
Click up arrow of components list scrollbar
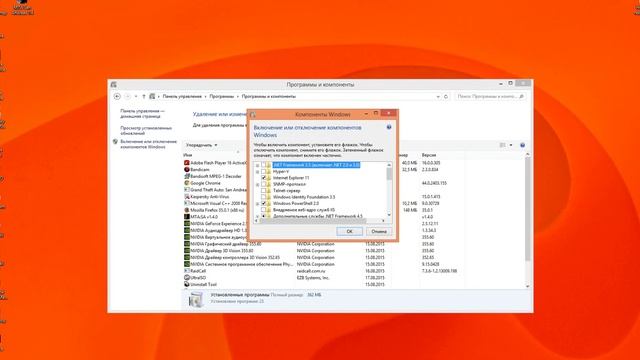[x=389, y=165]
